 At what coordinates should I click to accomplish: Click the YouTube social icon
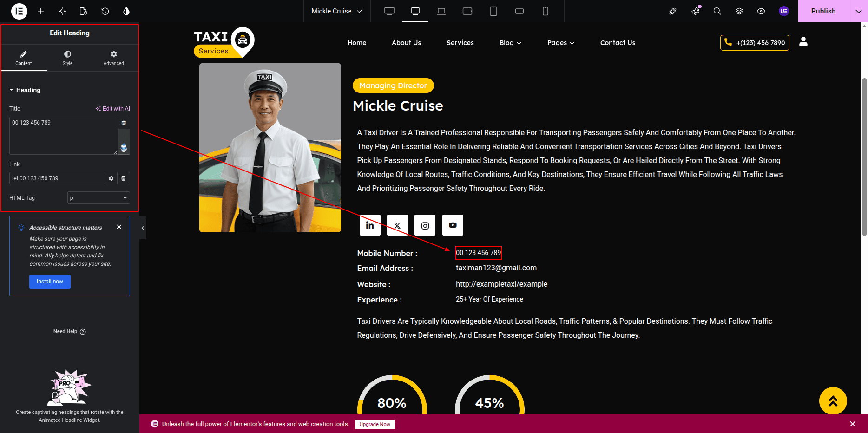(453, 225)
